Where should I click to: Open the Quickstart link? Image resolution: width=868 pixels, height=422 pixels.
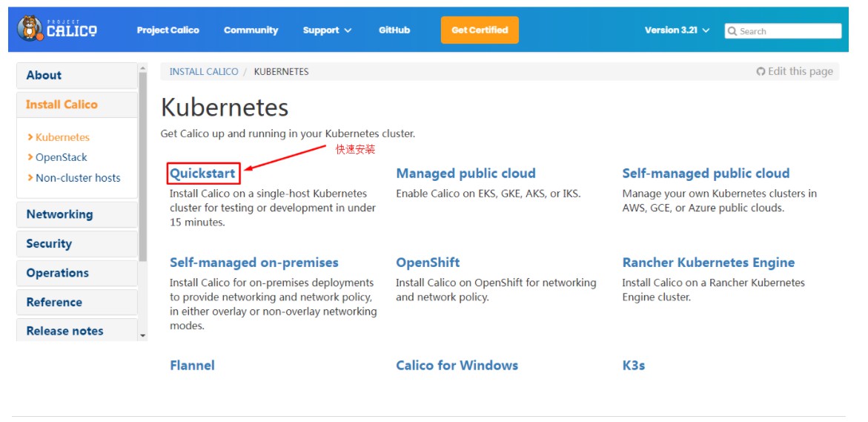click(202, 174)
